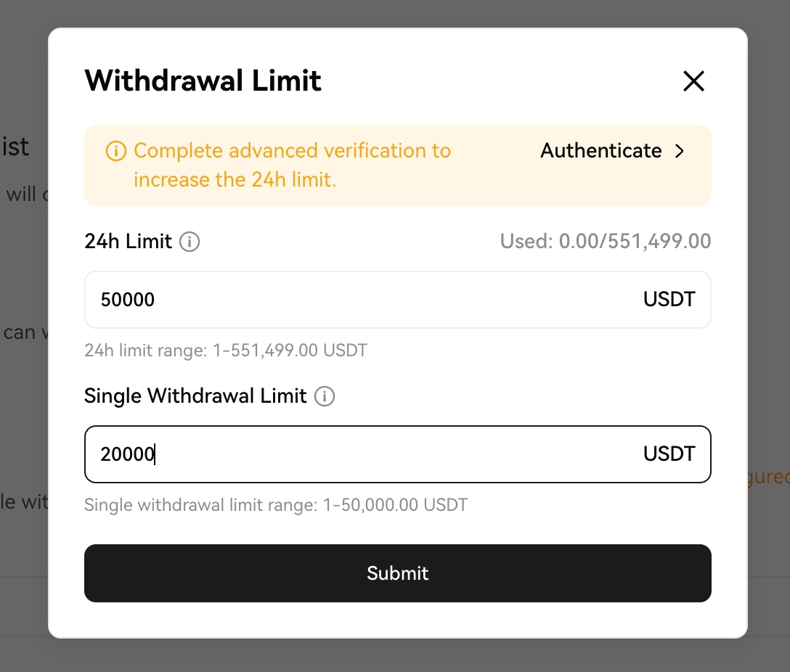790x672 pixels.
Task: Click info icon next to Single Withdrawal Limit
Action: point(325,396)
